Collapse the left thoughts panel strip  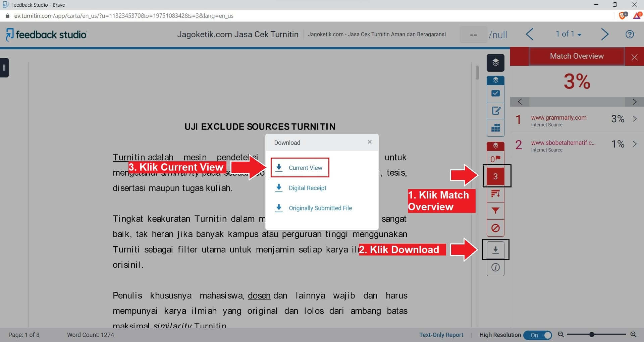pos(5,68)
